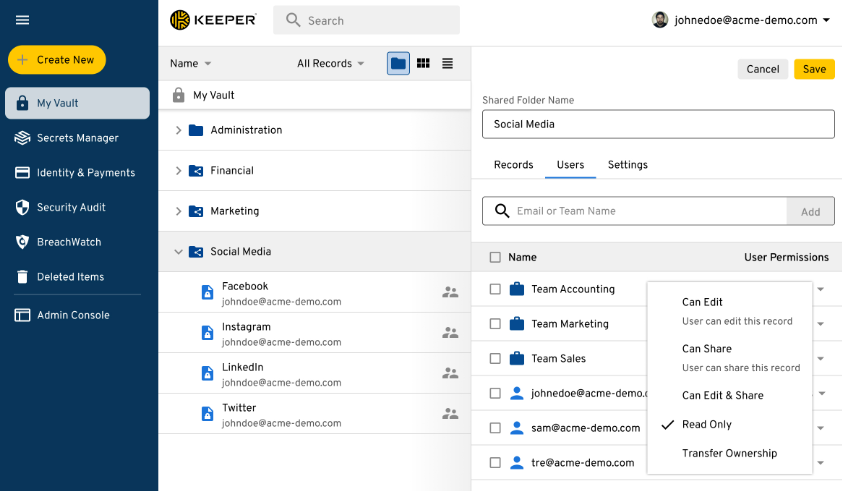Switch to grid view icon

423,63
